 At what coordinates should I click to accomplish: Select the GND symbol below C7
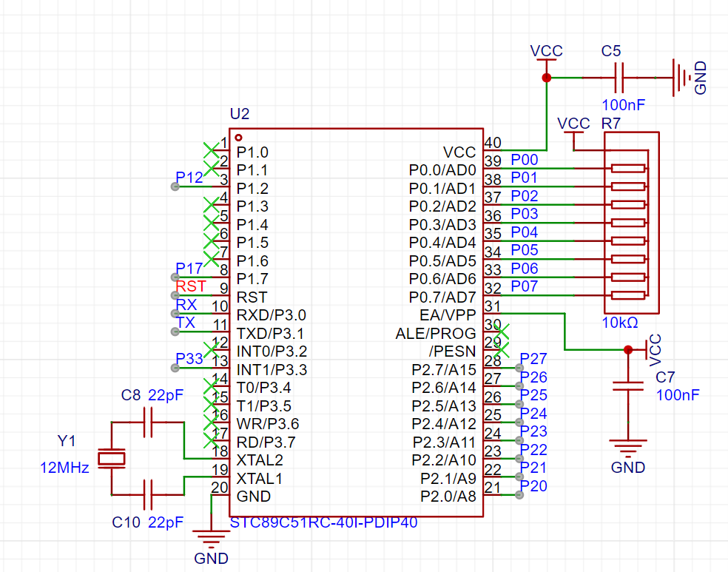[628, 447]
